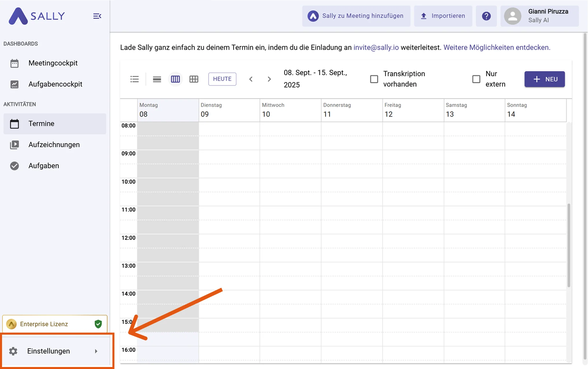The height and width of the screenshot is (369, 588).
Task: Switch to month grid view icon
Action: pyautogui.click(x=194, y=79)
